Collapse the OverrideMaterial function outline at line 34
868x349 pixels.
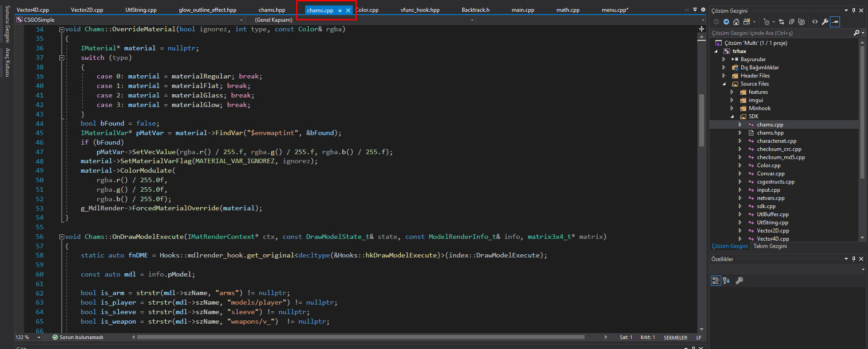[62, 29]
